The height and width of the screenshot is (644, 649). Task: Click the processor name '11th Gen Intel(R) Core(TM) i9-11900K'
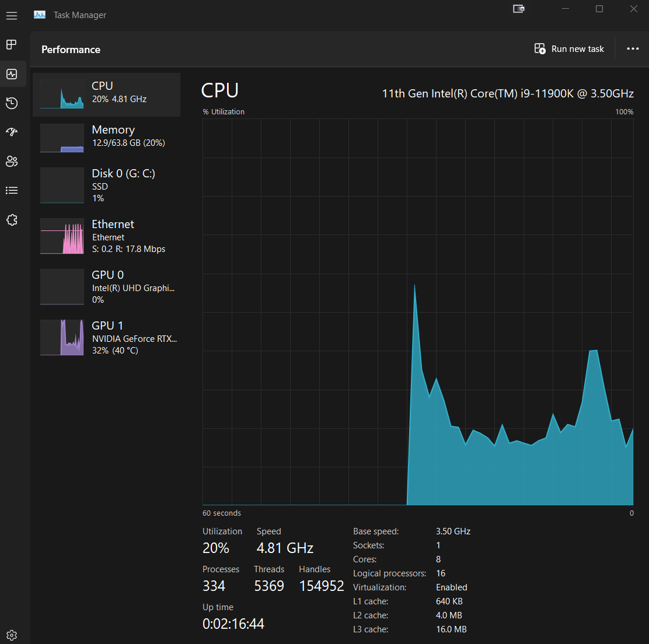pyautogui.click(x=477, y=93)
